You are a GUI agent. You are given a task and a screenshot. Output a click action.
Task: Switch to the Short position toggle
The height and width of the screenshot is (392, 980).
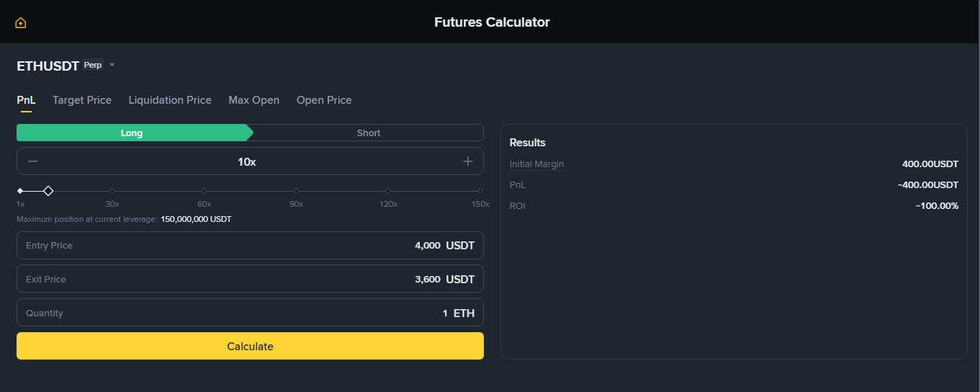tap(369, 133)
